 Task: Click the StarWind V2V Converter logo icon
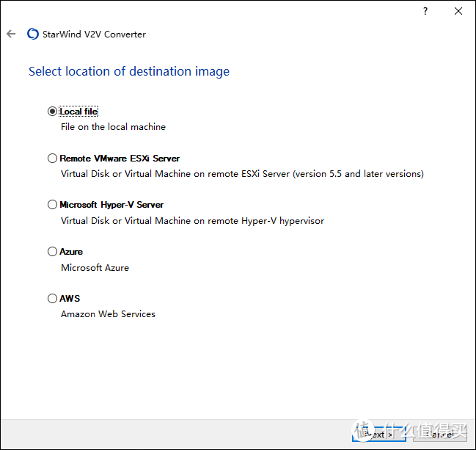32,34
